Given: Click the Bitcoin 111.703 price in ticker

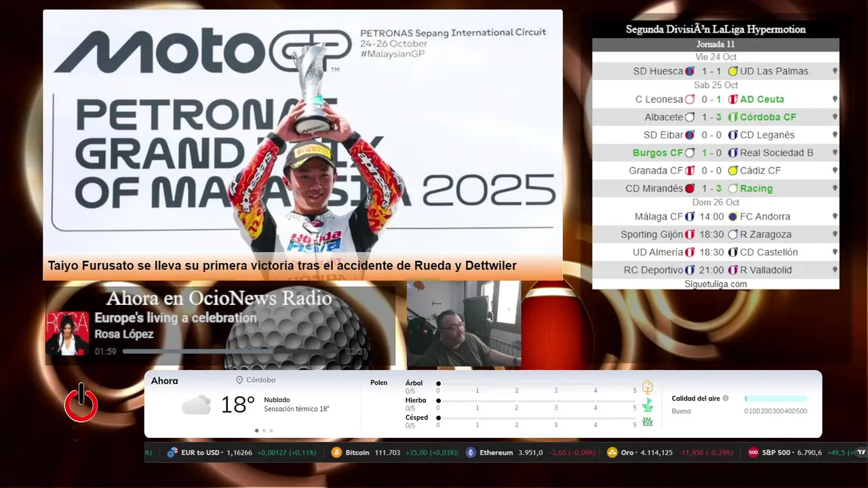Looking at the screenshot, I should 387,453.
